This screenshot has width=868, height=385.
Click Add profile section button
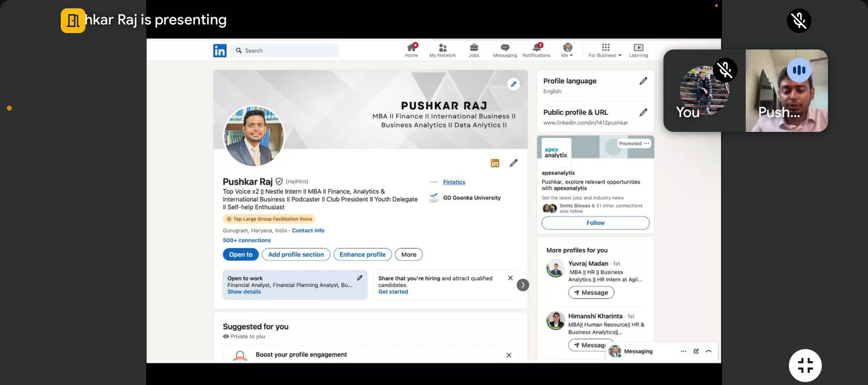pyautogui.click(x=296, y=254)
